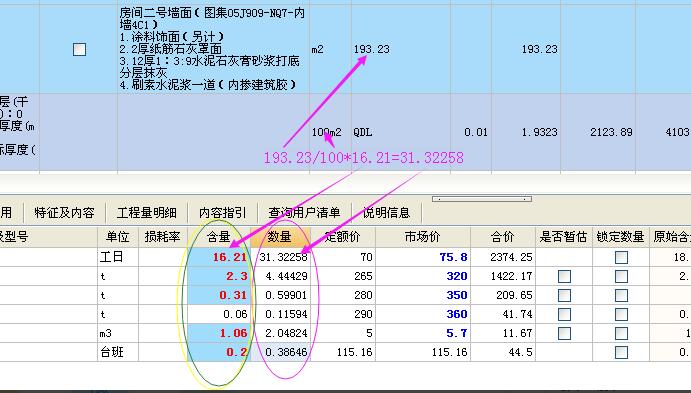The image size is (691, 393).
Task: Click the 市场价 column header
Action: click(x=423, y=237)
